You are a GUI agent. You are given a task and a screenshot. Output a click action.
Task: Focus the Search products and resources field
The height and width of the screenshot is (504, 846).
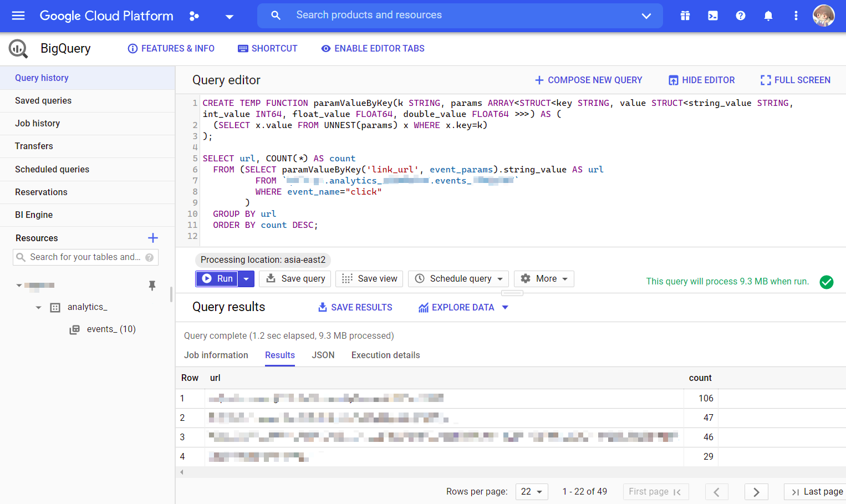click(x=460, y=16)
